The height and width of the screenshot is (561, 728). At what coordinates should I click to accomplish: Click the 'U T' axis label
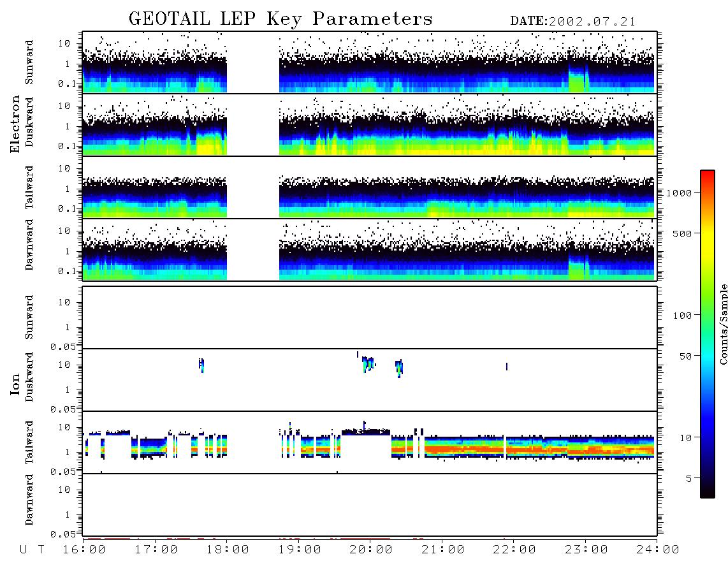click(x=32, y=550)
